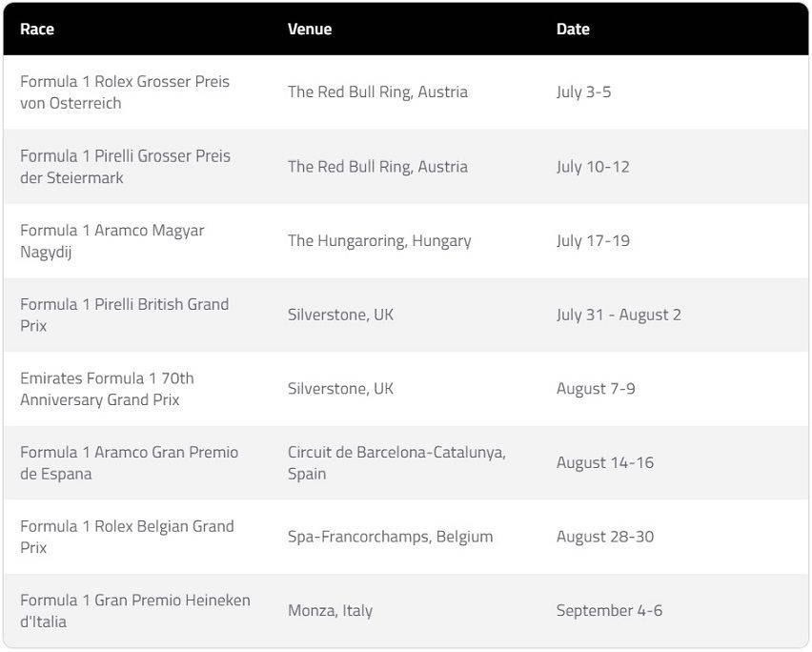Click The Hungaroring, Hungary venue cell
The image size is (812, 652).
pos(379,241)
